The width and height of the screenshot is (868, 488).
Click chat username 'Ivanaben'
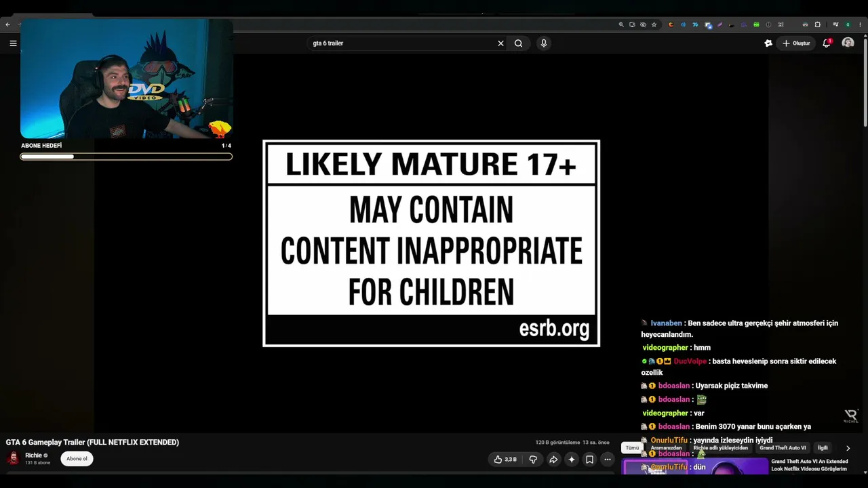coord(666,323)
